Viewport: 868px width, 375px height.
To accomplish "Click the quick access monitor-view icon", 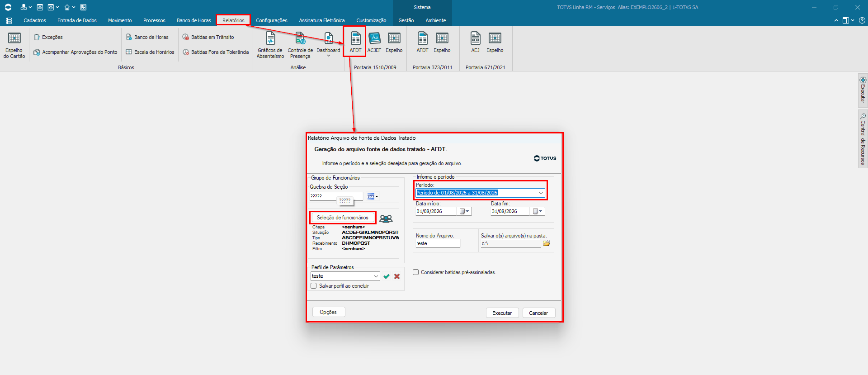I will pyautogui.click(x=40, y=7).
